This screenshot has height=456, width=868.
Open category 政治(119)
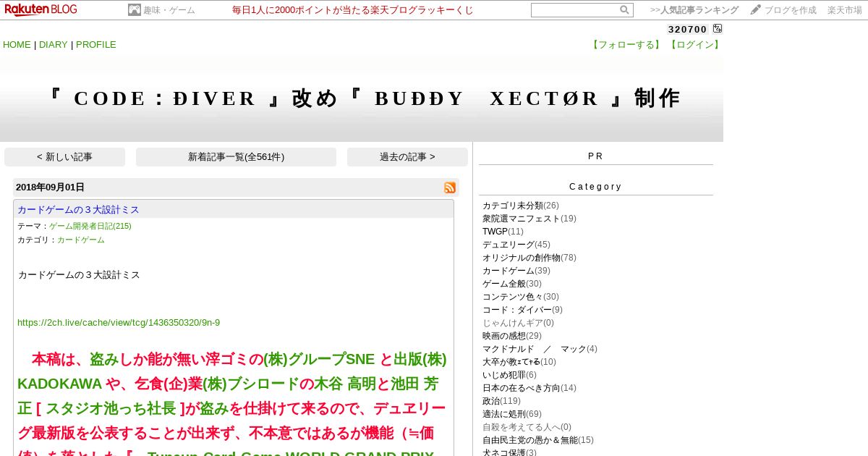click(x=501, y=401)
